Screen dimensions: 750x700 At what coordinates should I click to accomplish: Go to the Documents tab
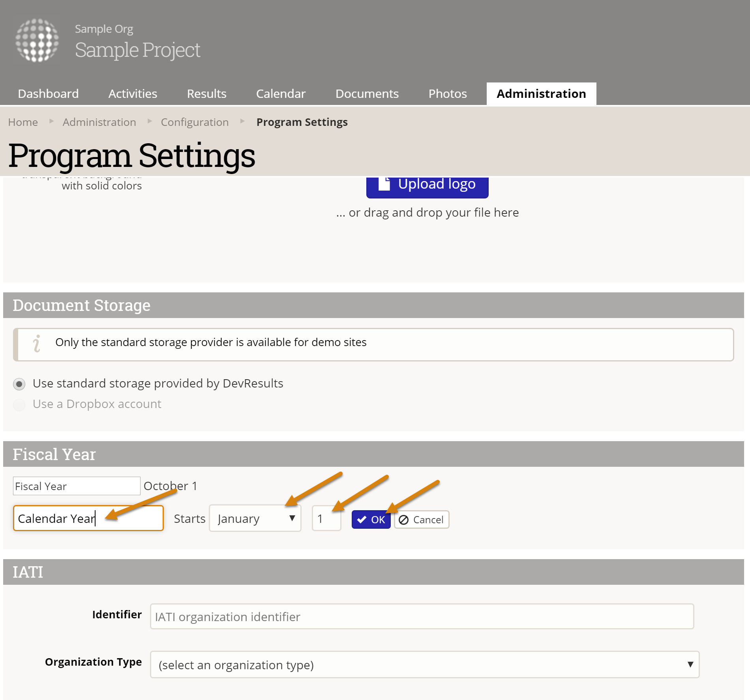pyautogui.click(x=367, y=94)
